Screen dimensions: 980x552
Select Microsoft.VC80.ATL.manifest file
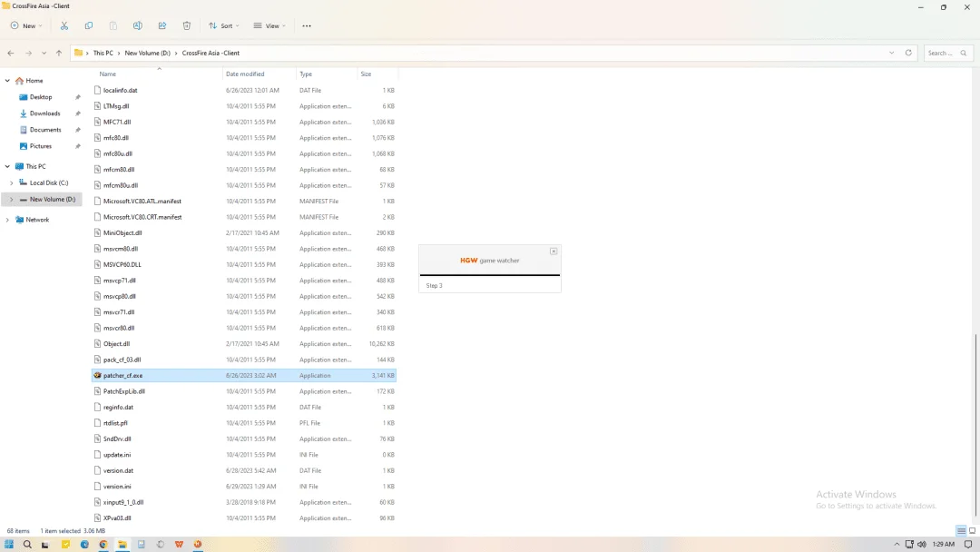pos(244,202)
